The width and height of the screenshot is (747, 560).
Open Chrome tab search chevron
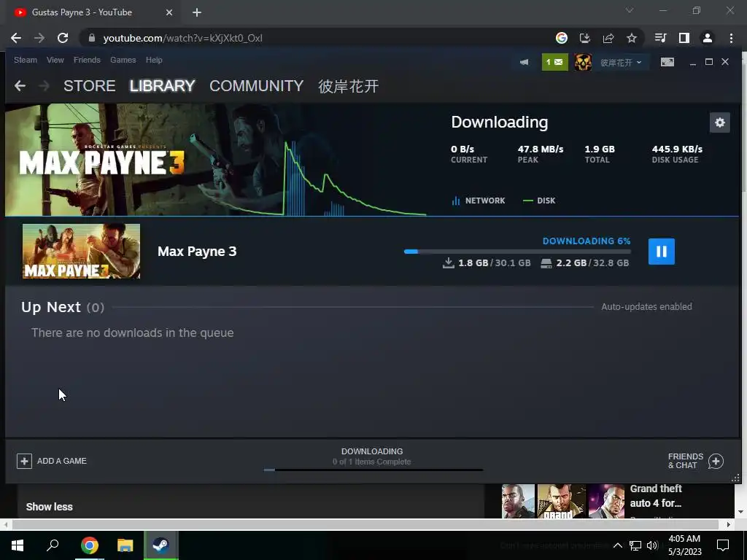[630, 10]
